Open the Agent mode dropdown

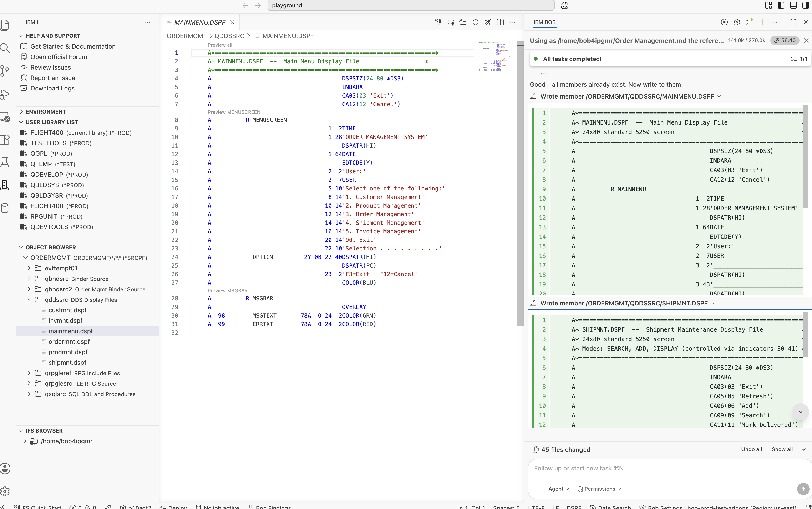click(558, 489)
